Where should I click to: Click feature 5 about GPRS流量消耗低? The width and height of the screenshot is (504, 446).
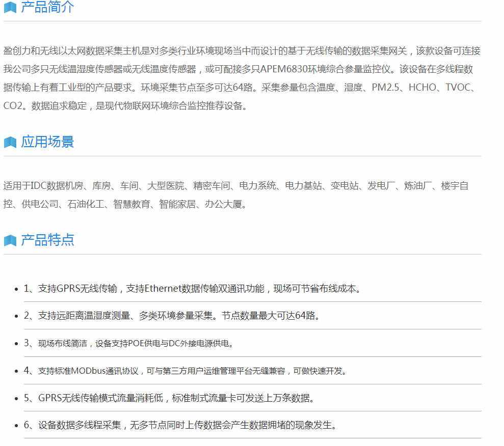pyautogui.click(x=170, y=398)
